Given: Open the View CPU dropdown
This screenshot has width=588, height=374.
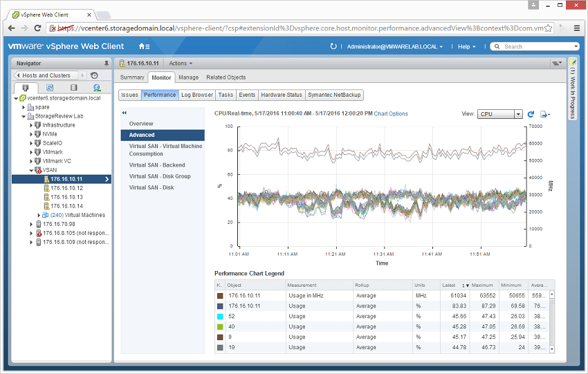Looking at the screenshot, I should pos(499,114).
